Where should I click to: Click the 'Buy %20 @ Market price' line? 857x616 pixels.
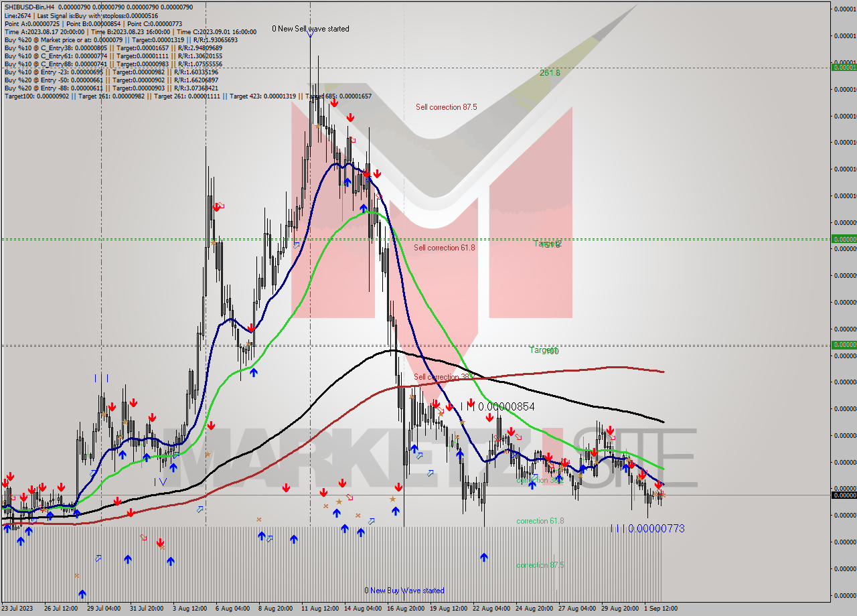click(121, 40)
